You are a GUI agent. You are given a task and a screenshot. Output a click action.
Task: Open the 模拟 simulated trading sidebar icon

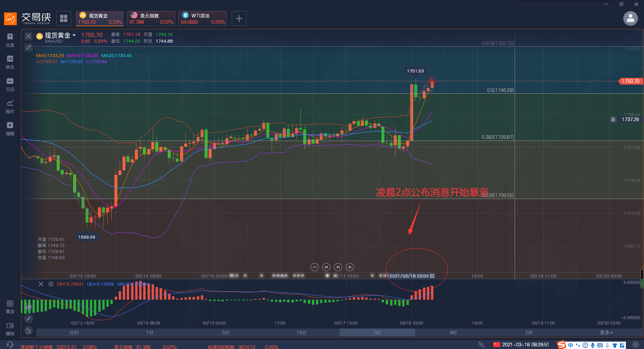[x=10, y=329]
